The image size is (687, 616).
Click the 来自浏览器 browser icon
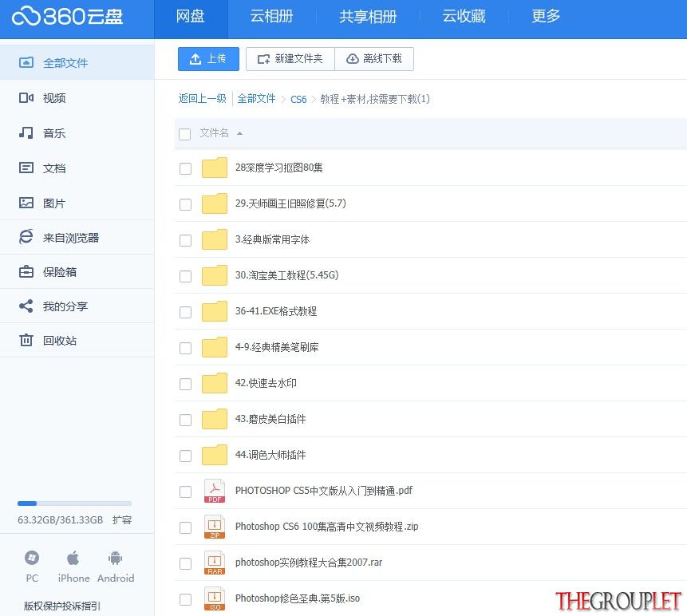(x=26, y=237)
